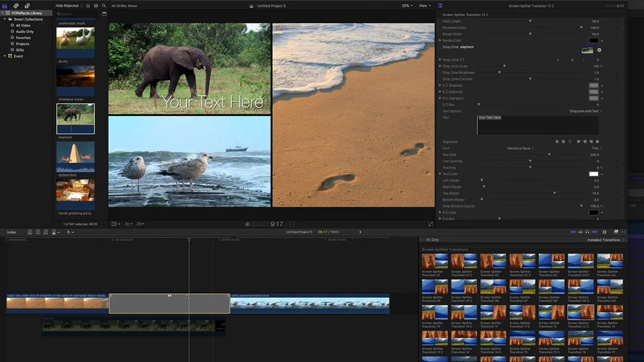Adjust the Text Size slider
Screen dimensions: 644x362
coord(549,154)
